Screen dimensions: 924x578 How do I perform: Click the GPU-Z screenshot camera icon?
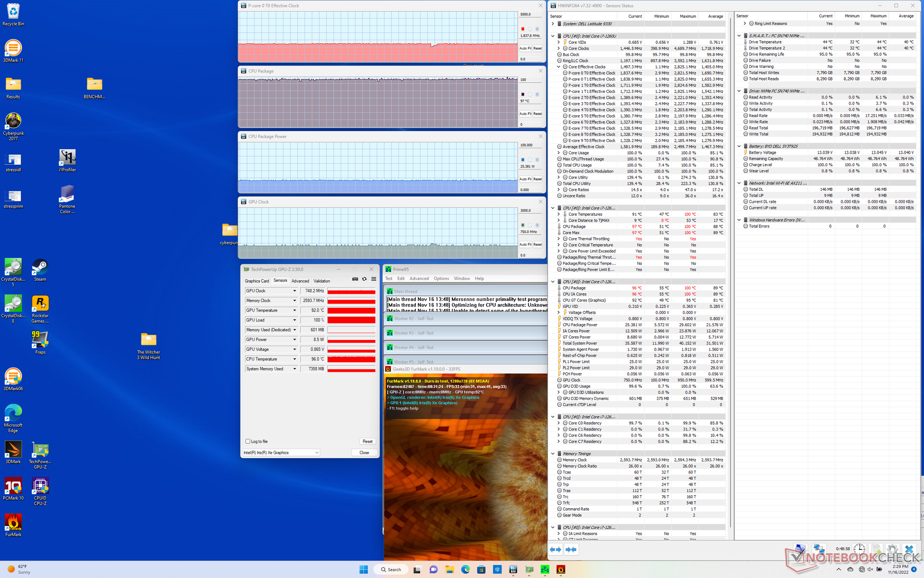[355, 279]
